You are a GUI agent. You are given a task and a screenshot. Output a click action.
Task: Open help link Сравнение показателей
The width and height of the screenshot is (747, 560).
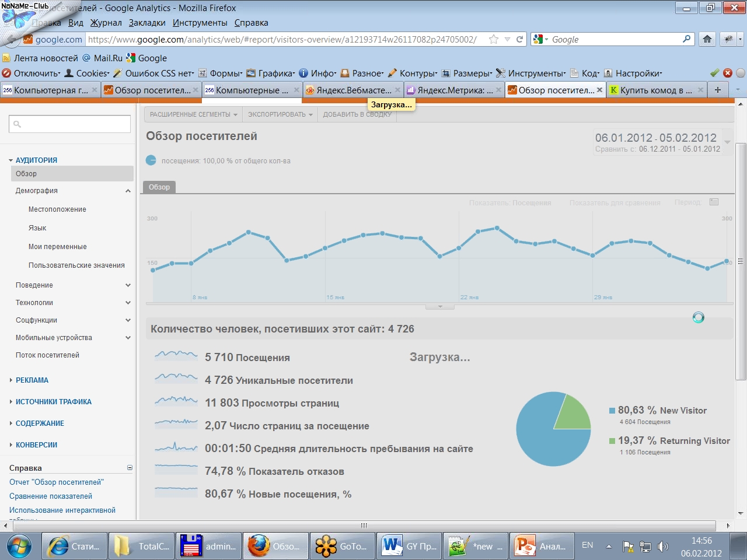51,496
